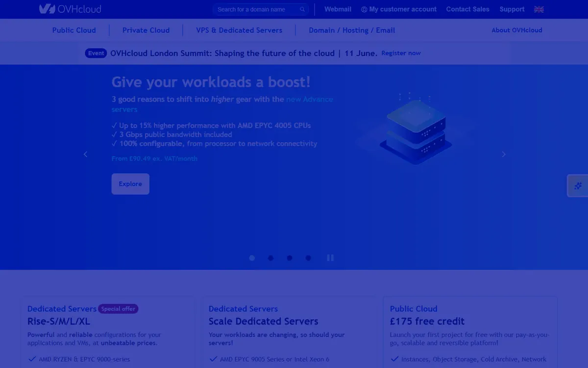Click the previous slide arrow
The image size is (588, 368).
[85, 154]
